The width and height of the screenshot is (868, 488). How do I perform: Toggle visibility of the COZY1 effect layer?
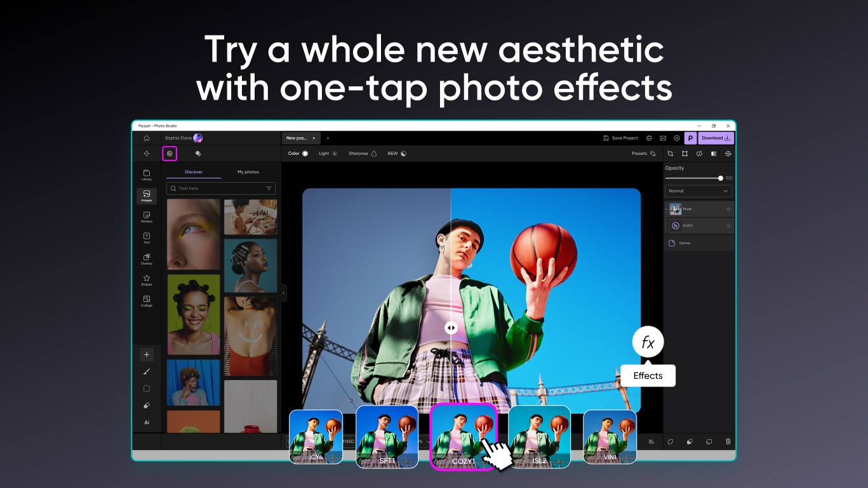click(727, 225)
